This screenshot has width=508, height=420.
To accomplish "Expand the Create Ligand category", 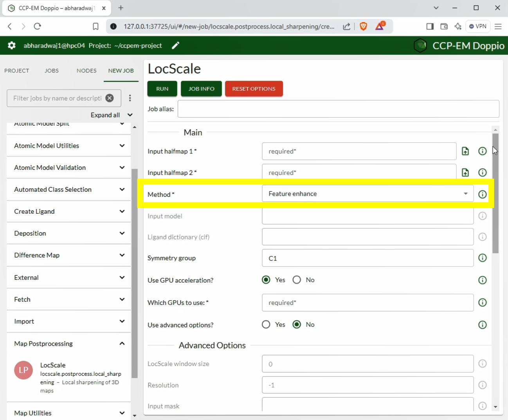I will tap(68, 211).
